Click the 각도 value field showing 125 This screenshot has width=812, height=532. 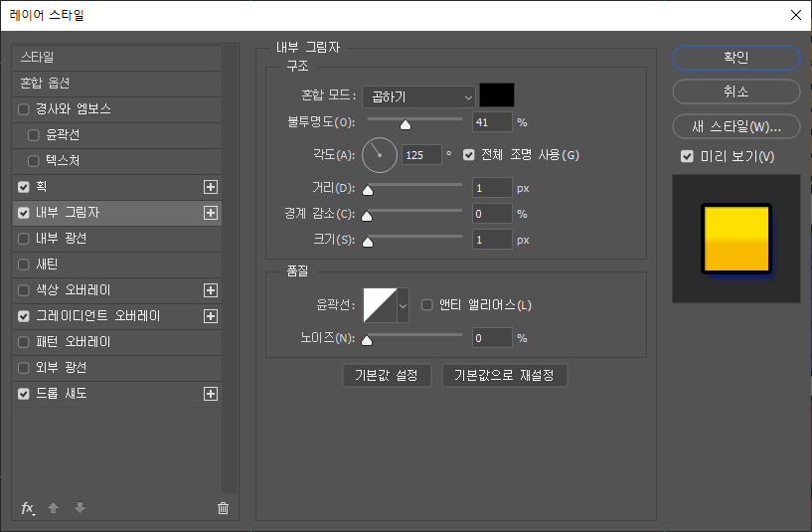421,155
